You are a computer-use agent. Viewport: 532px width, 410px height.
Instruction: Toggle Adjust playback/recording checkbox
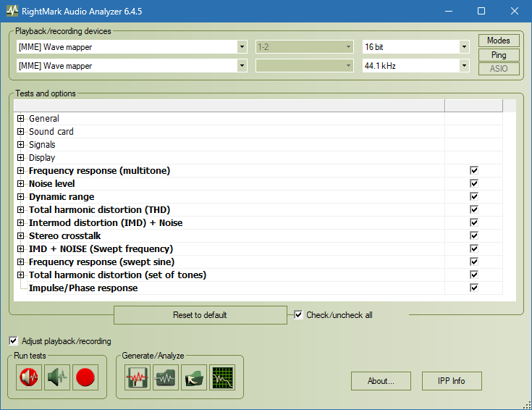(13, 340)
